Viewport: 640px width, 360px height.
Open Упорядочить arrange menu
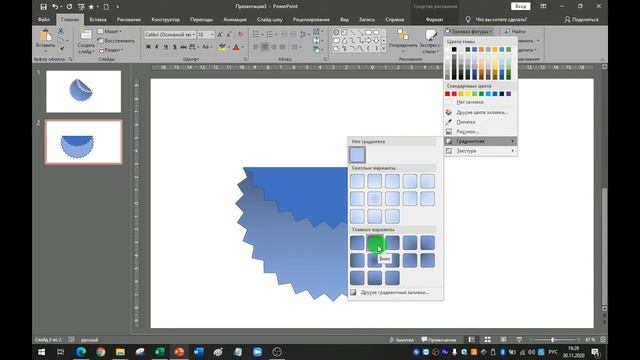click(403, 41)
